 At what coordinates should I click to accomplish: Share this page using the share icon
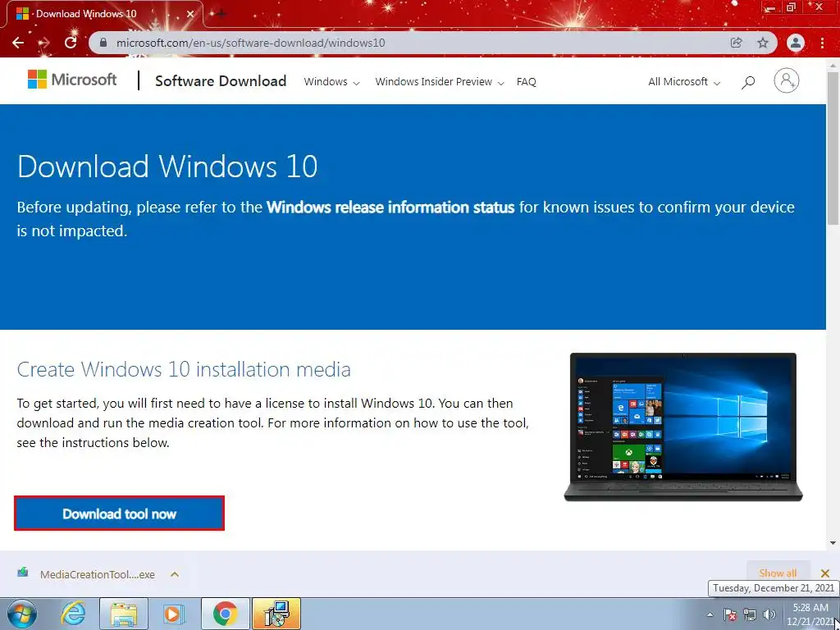click(737, 43)
